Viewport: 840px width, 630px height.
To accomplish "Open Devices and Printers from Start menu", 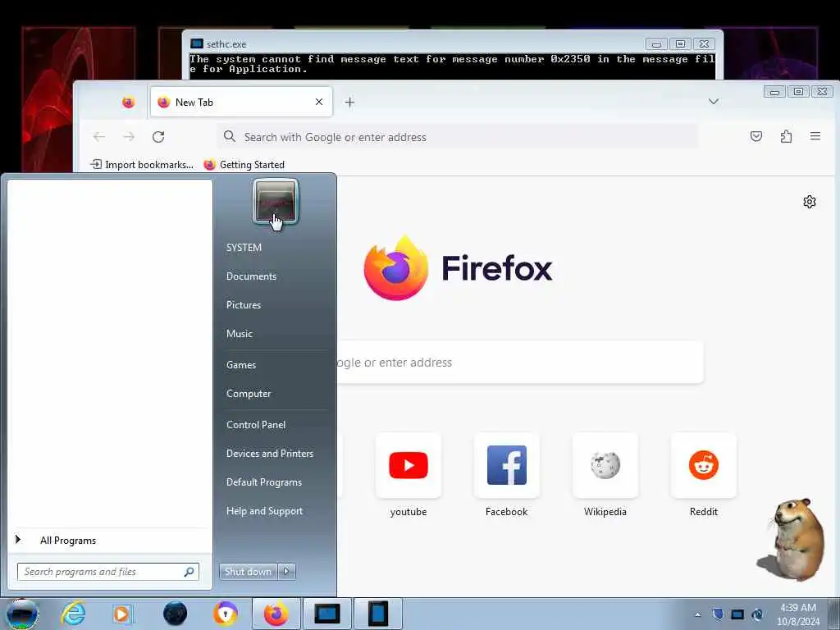I will point(269,454).
